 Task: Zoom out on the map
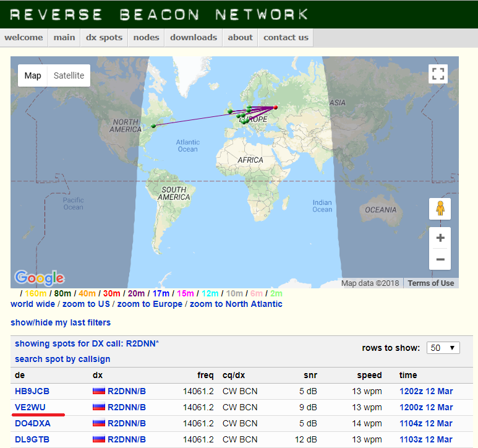pos(440,259)
